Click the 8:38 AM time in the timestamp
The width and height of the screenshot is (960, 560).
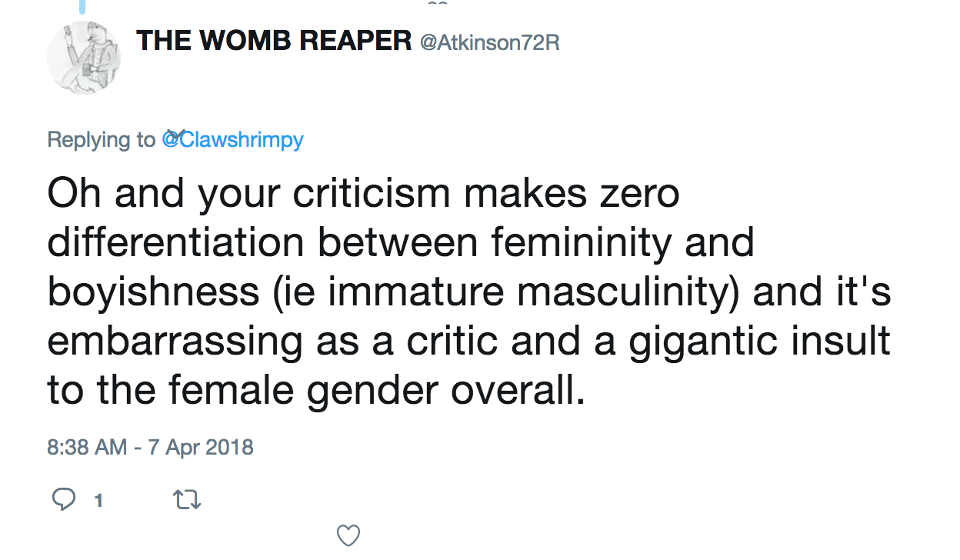tap(87, 447)
